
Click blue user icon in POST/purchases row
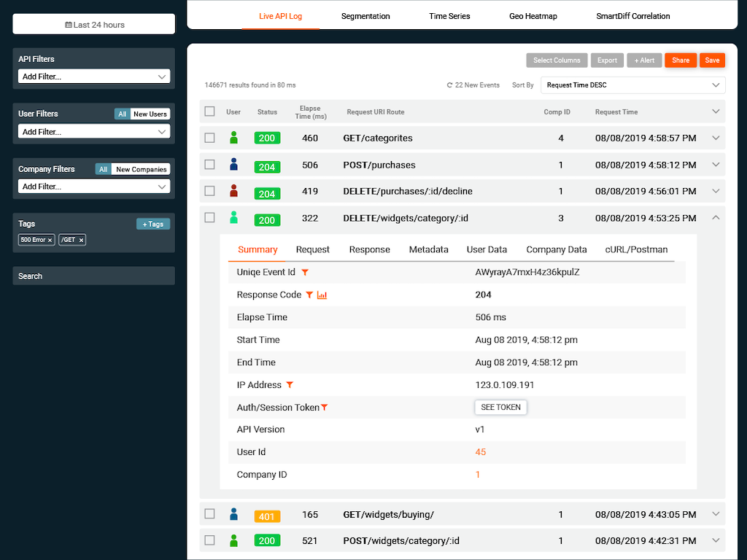(233, 165)
